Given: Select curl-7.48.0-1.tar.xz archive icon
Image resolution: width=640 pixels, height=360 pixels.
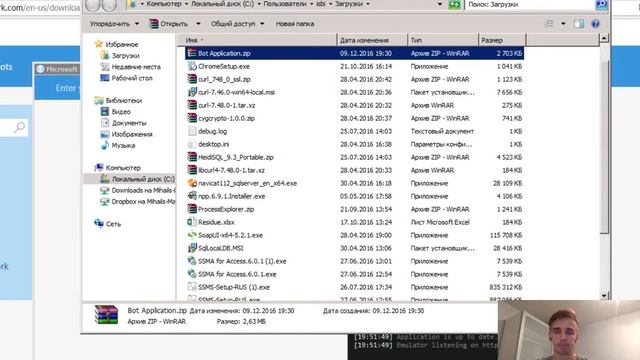Looking at the screenshot, I should (192, 105).
